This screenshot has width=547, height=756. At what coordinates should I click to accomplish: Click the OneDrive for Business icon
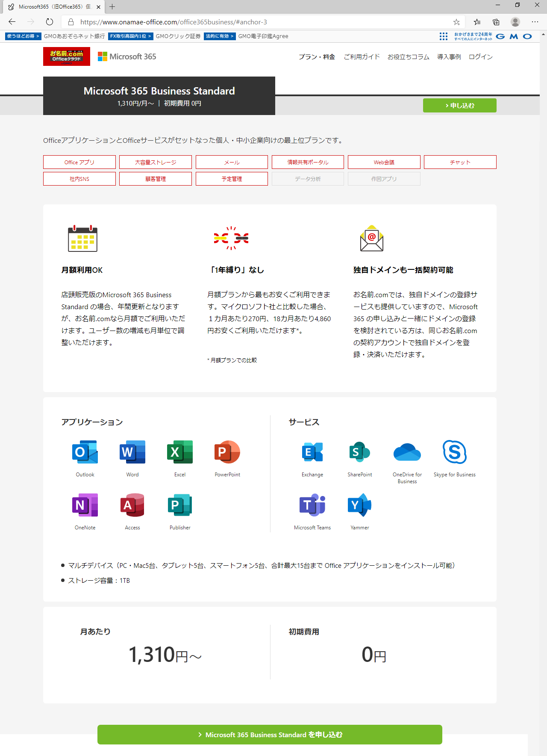407,452
